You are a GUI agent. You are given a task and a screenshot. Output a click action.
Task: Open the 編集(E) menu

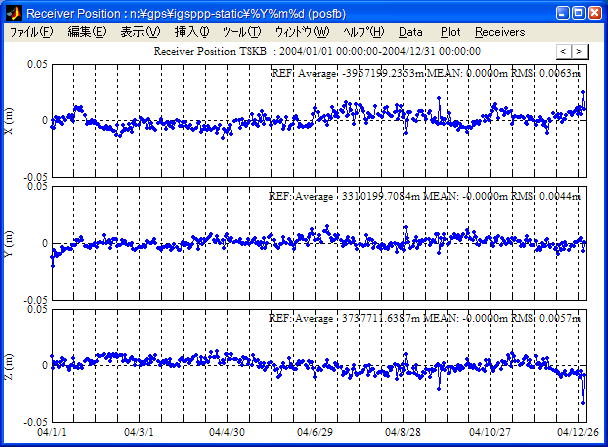point(86,32)
